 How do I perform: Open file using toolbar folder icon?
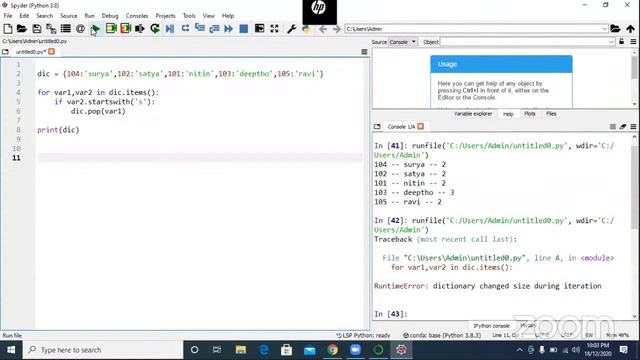click(x=22, y=29)
